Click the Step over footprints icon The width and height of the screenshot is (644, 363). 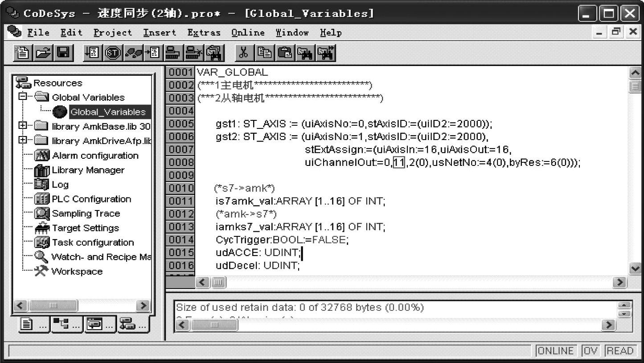[133, 53]
